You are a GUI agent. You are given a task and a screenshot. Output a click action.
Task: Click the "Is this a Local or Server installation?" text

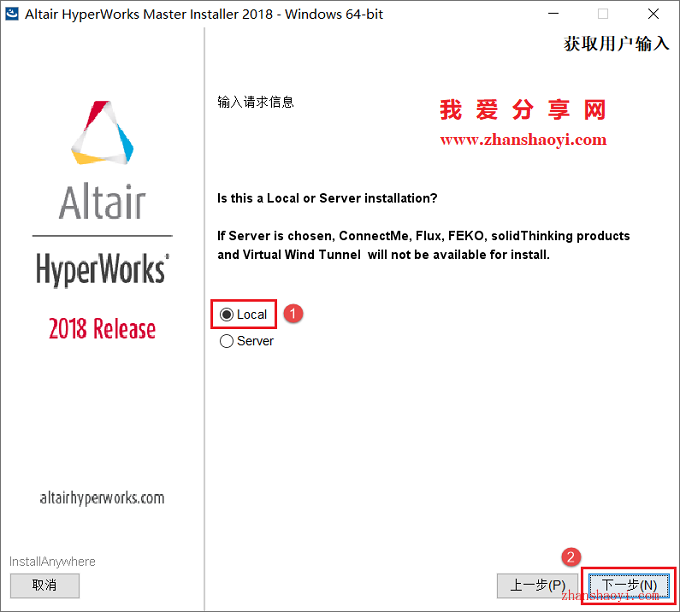tap(327, 198)
